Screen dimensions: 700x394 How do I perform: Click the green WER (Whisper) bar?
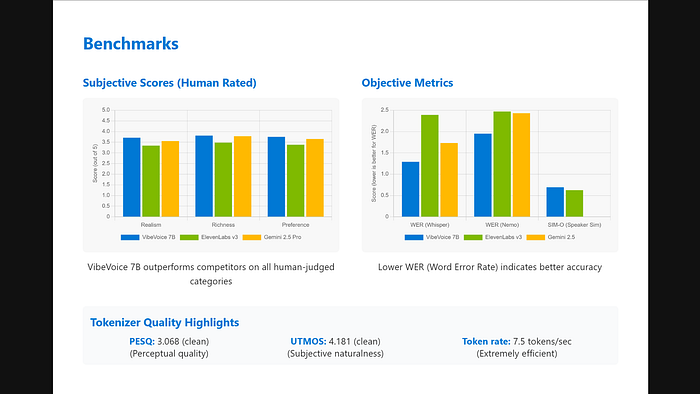429,166
